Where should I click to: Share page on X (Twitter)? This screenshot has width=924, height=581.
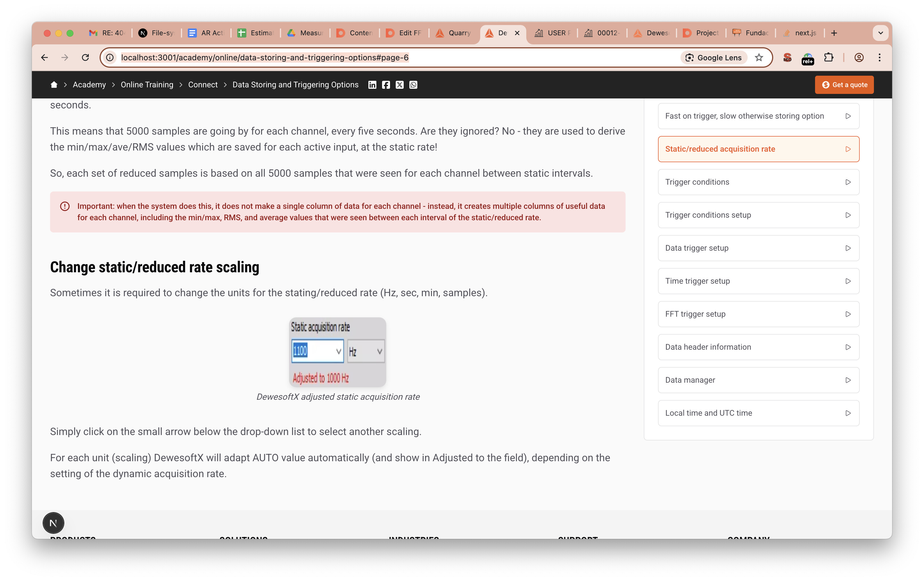point(399,85)
